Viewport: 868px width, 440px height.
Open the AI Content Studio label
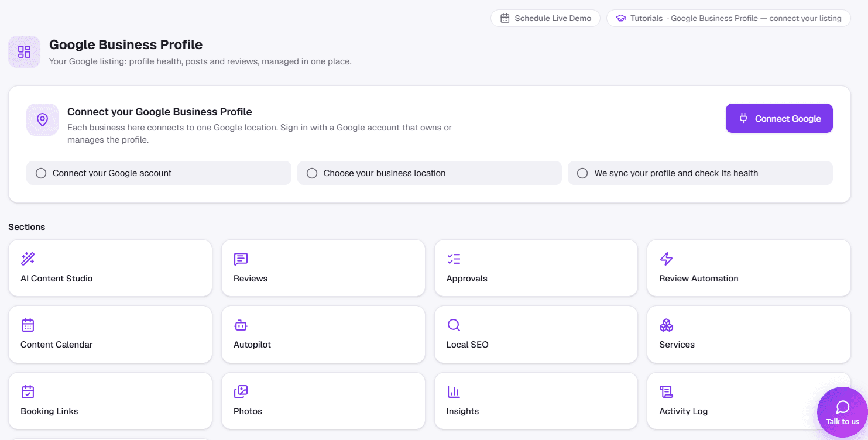click(57, 279)
